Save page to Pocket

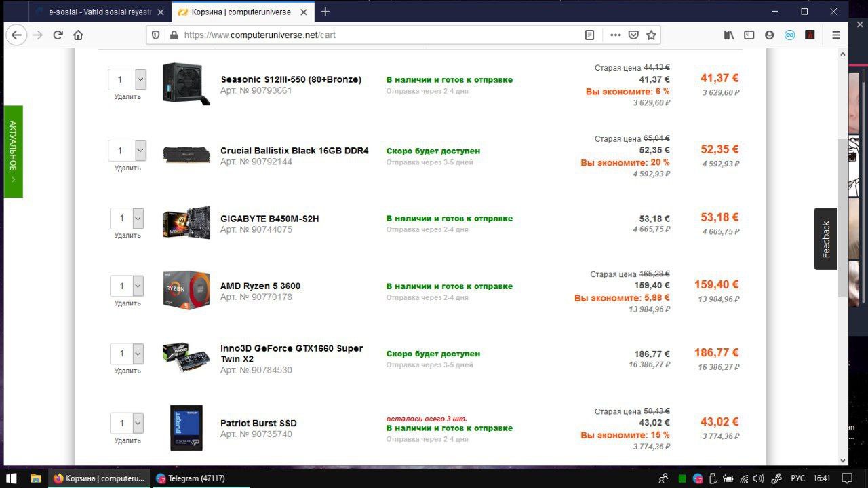[633, 35]
